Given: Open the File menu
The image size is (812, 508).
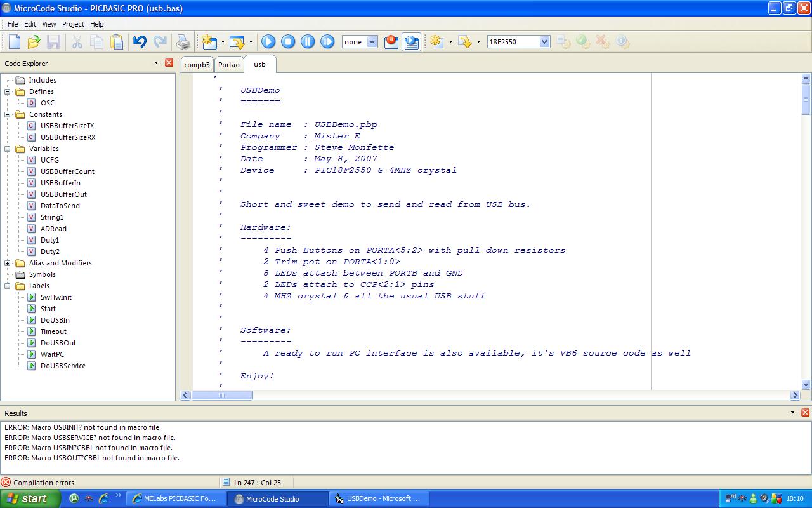Looking at the screenshot, I should coord(13,24).
